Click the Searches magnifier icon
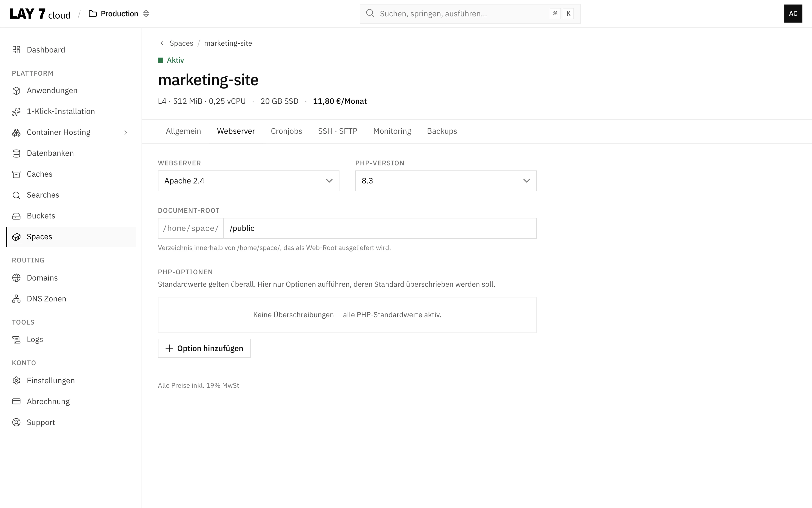This screenshot has height=508, width=812. 16,195
